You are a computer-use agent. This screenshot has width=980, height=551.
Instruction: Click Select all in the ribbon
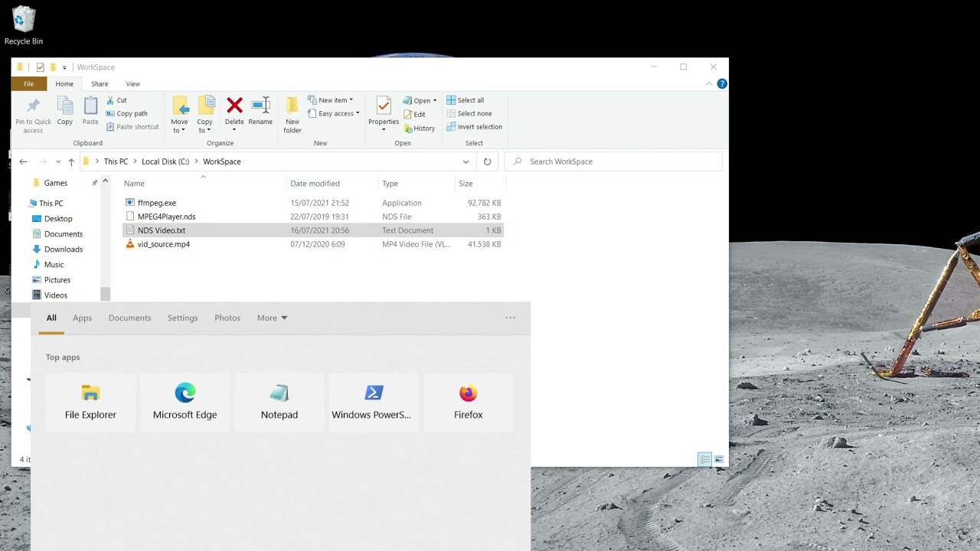[x=465, y=100]
